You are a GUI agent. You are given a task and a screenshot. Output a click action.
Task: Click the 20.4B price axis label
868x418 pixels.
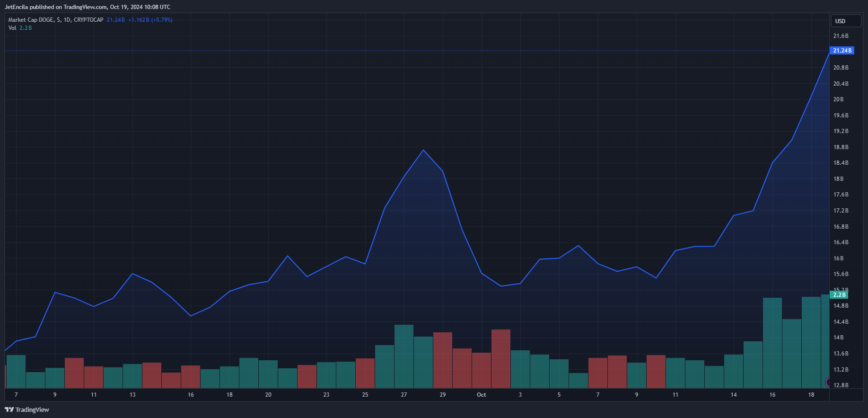coord(841,84)
